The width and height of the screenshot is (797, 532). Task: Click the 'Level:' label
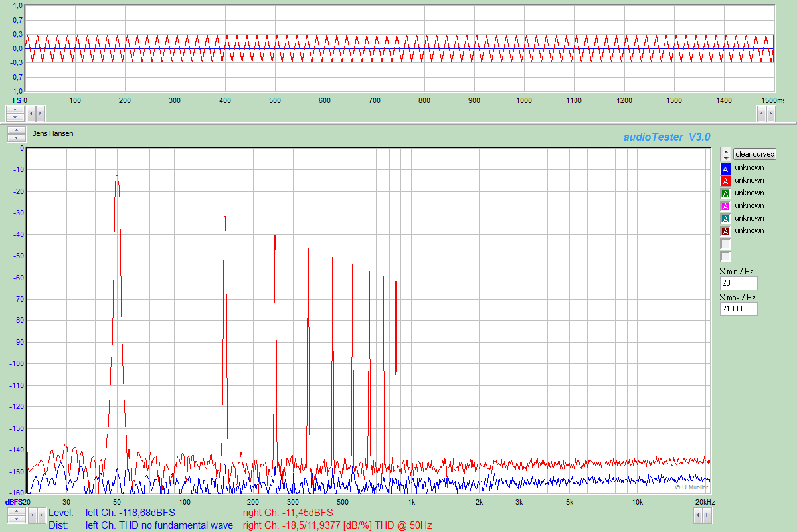(x=60, y=513)
